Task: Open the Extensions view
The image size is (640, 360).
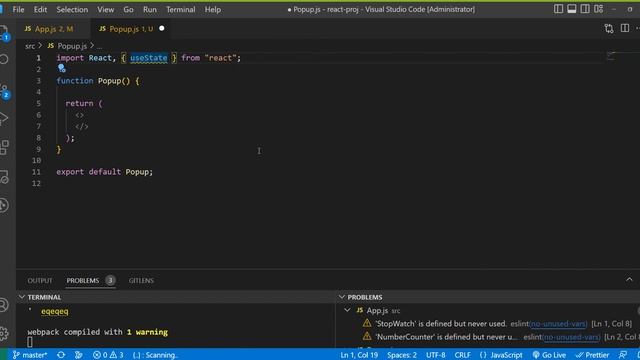Action: (x=4, y=147)
